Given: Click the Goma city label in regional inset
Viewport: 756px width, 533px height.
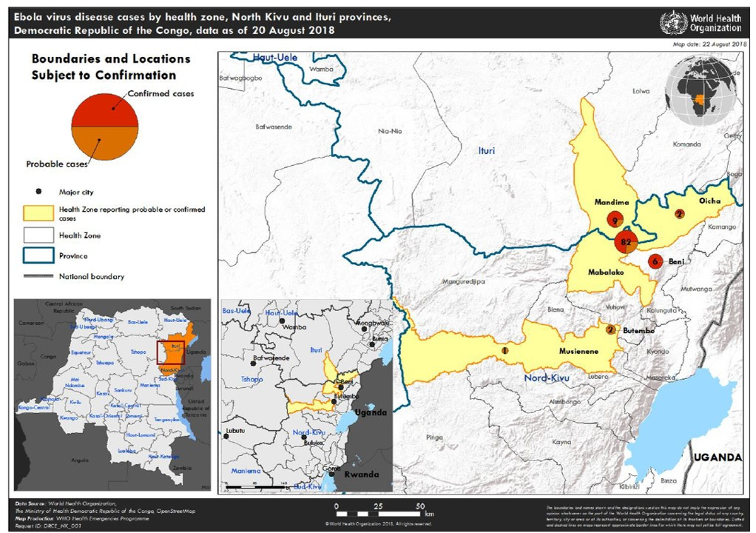Looking at the screenshot, I should click(x=331, y=469).
